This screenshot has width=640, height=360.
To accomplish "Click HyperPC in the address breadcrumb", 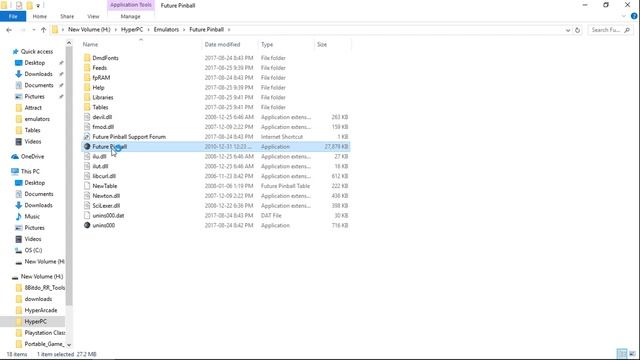I will 132,29.
